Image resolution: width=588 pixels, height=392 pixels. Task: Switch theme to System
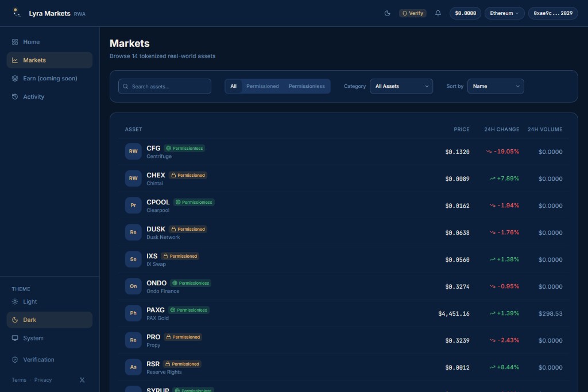(x=49, y=338)
